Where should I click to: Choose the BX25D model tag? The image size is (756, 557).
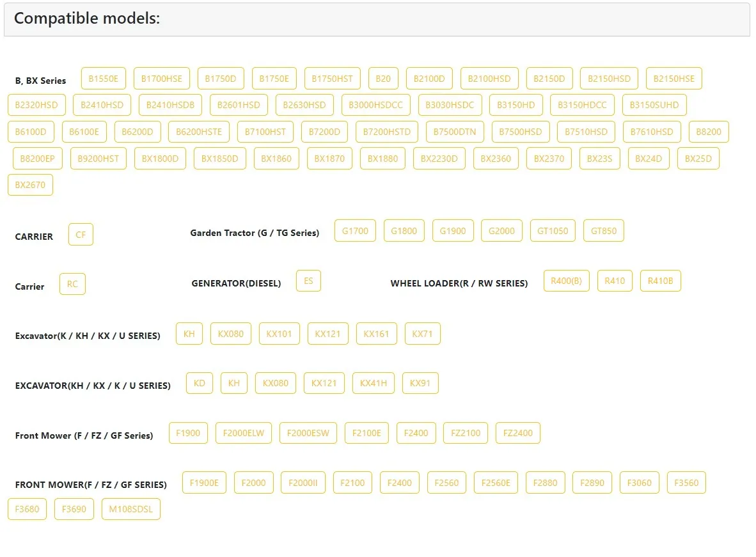tap(698, 159)
